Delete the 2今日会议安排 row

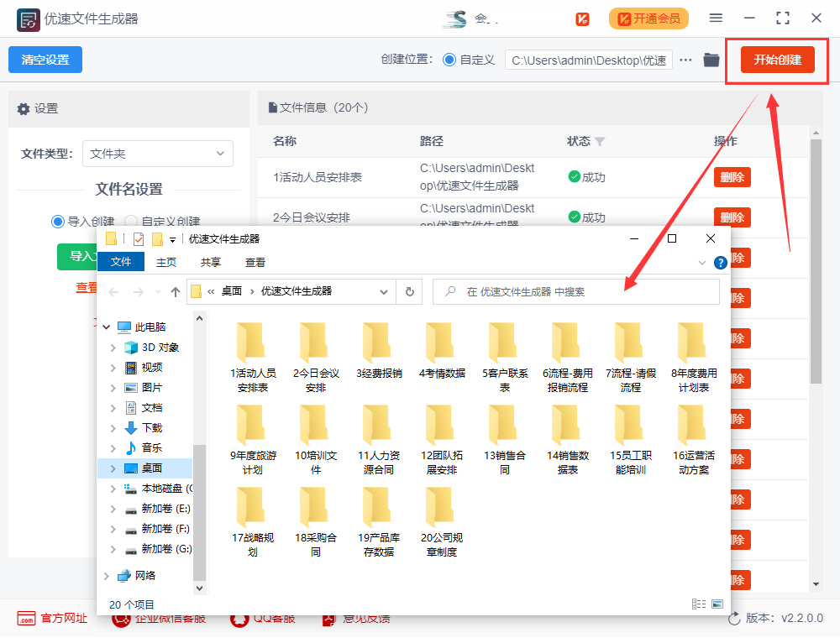[732, 217]
